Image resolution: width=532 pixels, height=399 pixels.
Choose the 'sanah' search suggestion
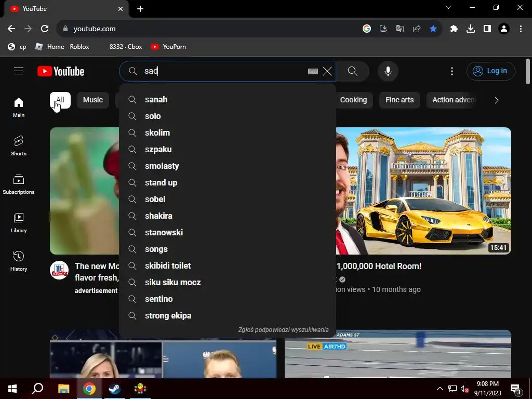pos(228,99)
